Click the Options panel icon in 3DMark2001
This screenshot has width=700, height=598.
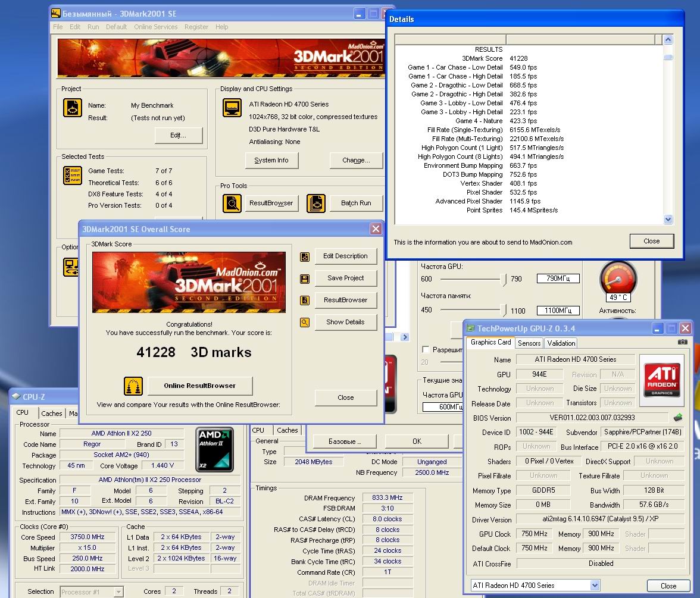pos(71,267)
